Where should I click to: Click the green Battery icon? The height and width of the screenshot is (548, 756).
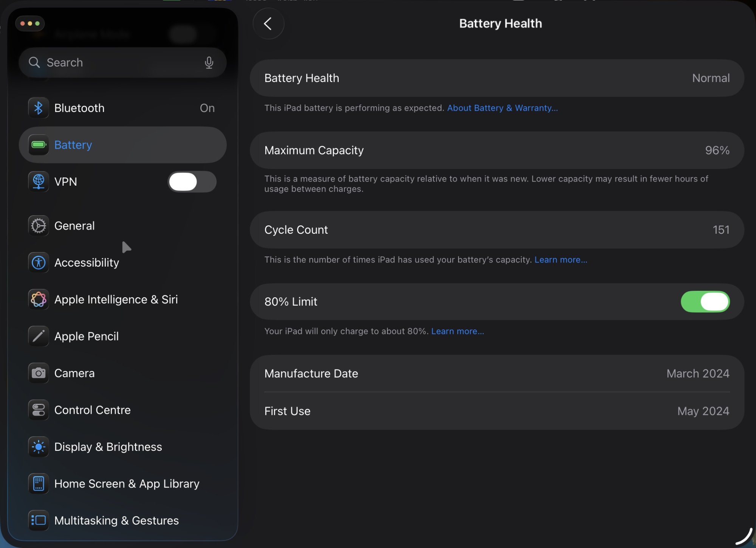(39, 145)
